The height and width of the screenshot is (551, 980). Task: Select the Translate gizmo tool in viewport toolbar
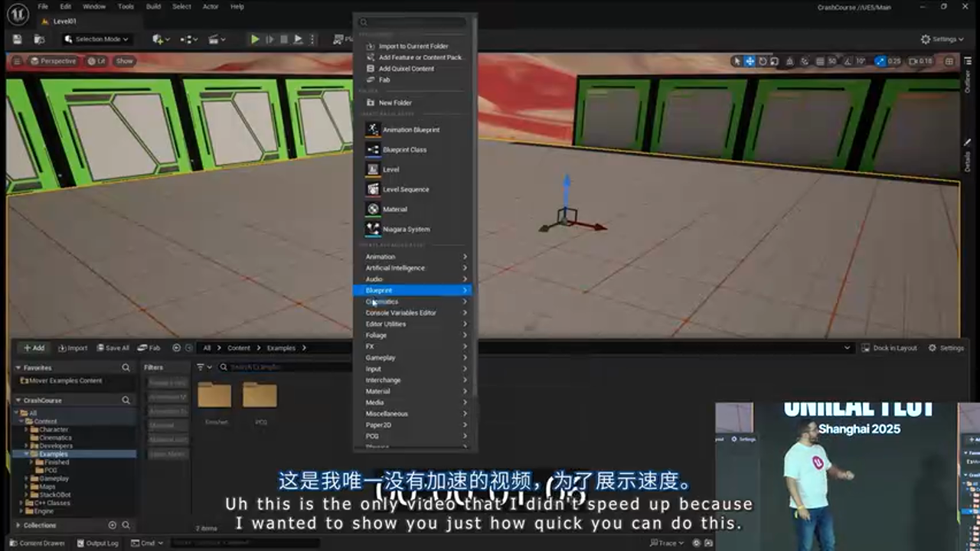tap(748, 61)
